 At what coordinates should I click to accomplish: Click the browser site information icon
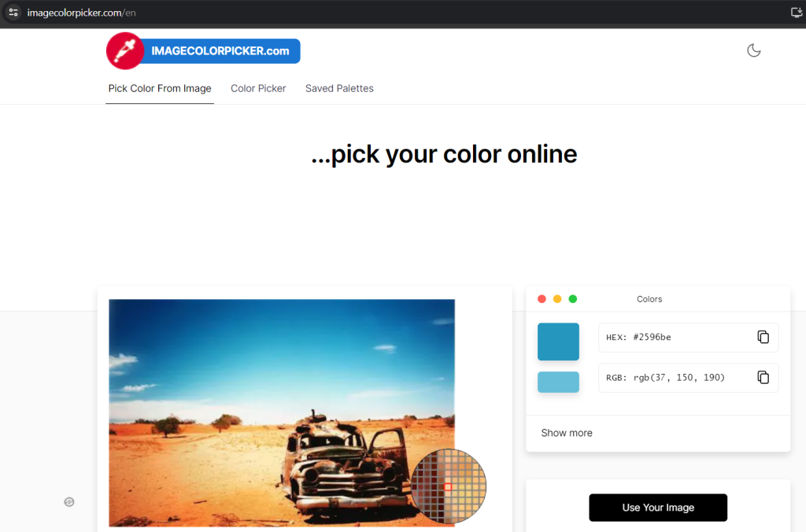13,13
